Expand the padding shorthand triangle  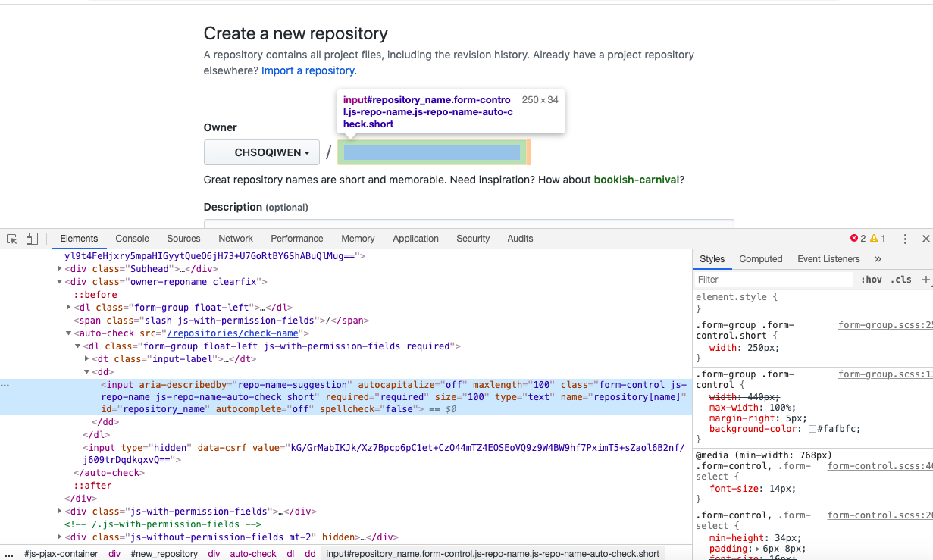pyautogui.click(x=759, y=549)
